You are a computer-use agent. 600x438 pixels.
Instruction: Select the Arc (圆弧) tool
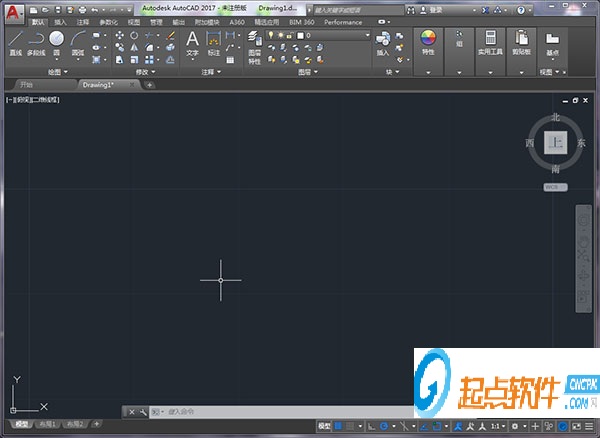click(78, 43)
